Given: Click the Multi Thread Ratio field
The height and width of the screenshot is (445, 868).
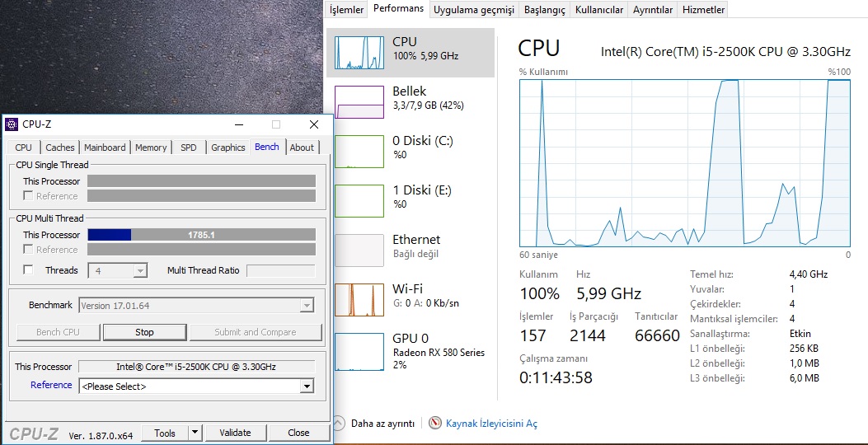Looking at the screenshot, I should pos(280,270).
